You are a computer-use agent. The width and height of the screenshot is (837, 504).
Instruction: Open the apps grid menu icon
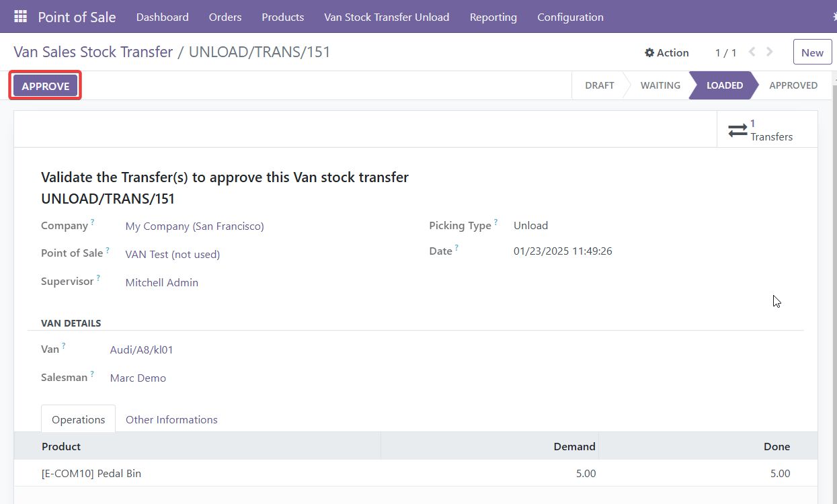point(20,17)
